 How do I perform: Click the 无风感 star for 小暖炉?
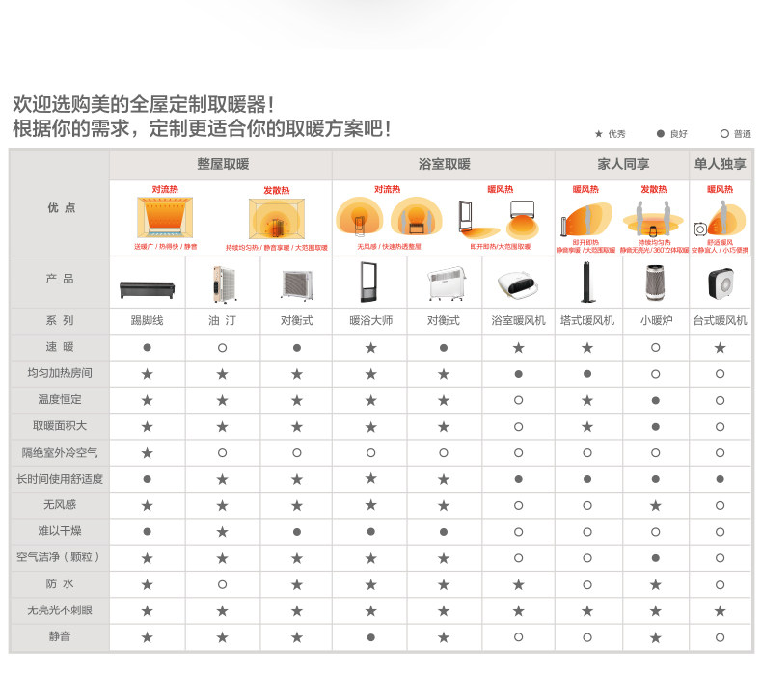tap(656, 505)
